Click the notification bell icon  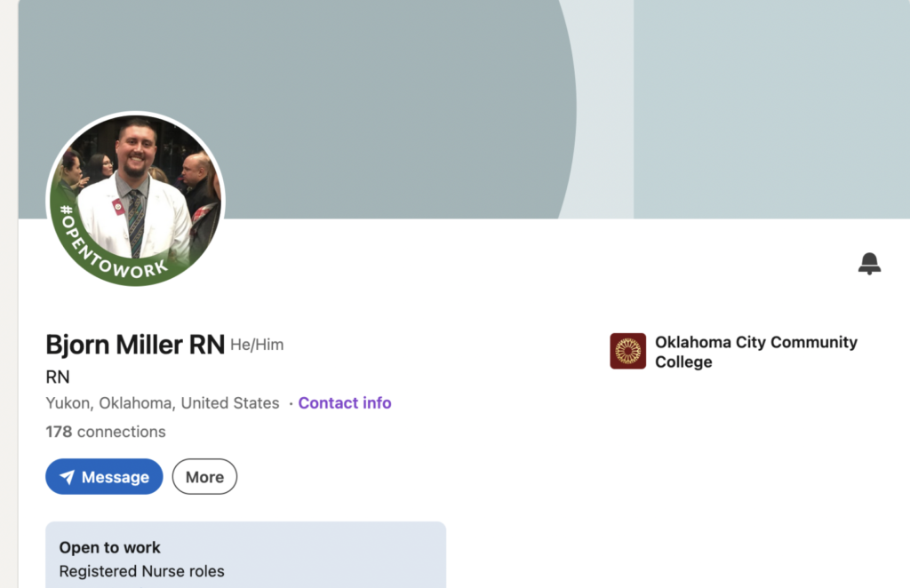tap(869, 263)
